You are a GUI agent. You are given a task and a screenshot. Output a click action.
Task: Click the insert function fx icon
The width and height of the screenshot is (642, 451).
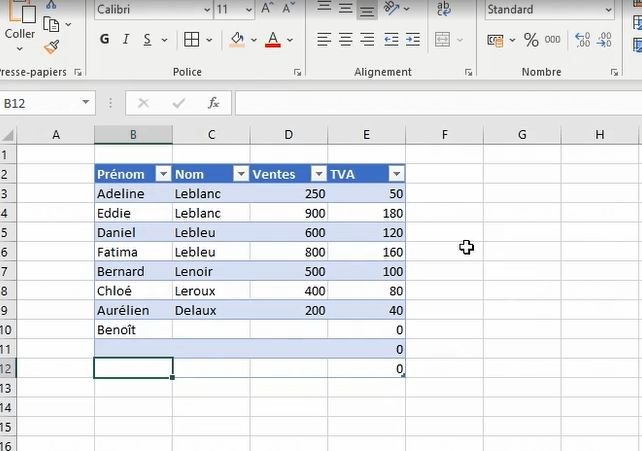pyautogui.click(x=213, y=103)
